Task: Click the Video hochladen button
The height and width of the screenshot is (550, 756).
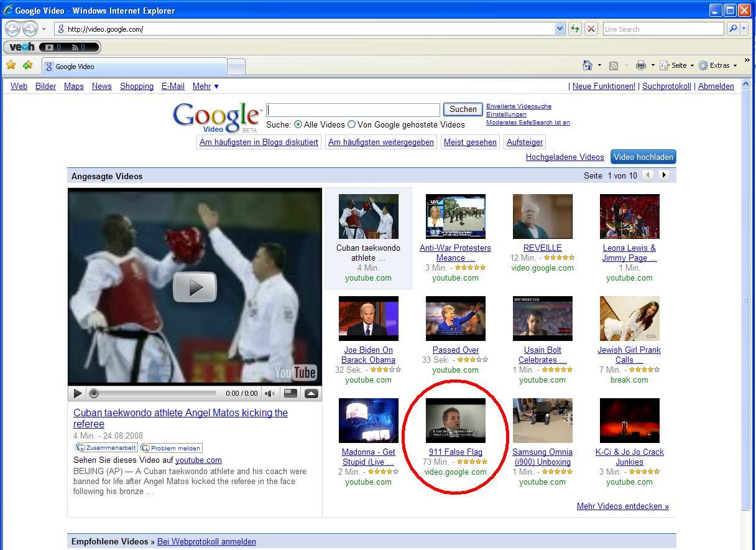Action: click(643, 157)
